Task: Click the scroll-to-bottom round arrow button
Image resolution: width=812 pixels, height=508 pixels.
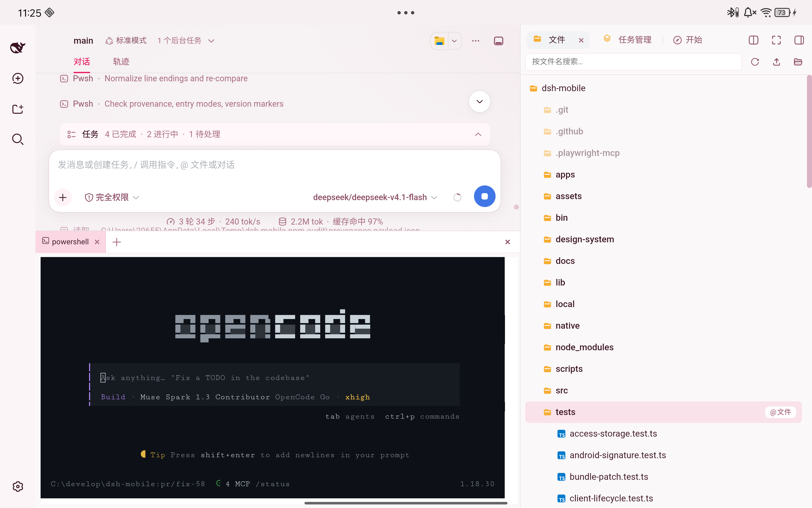Action: pyautogui.click(x=480, y=101)
